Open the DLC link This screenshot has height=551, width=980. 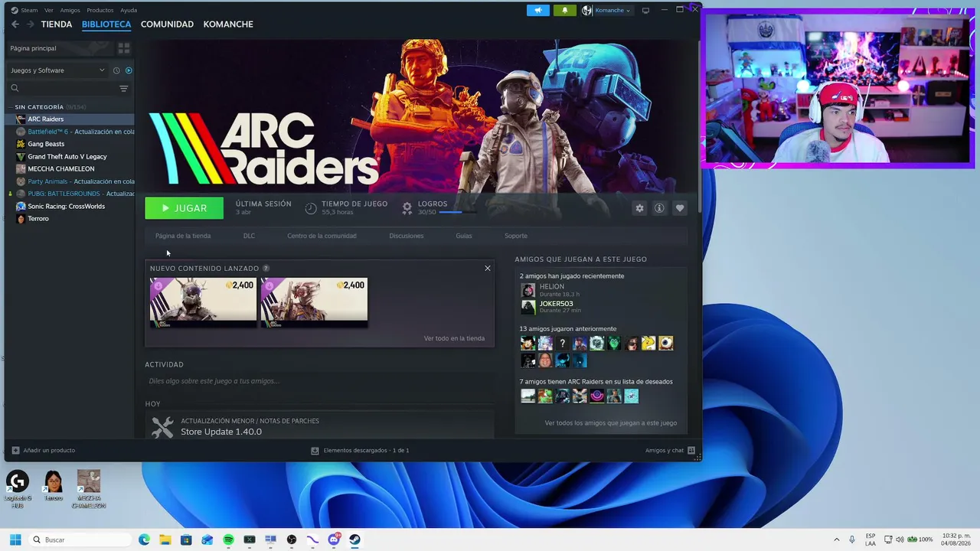249,236
